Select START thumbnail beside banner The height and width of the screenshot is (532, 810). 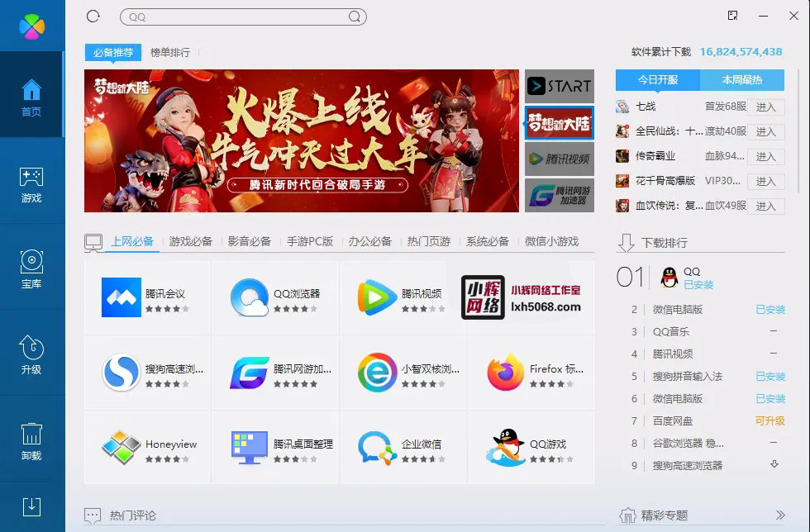click(560, 86)
